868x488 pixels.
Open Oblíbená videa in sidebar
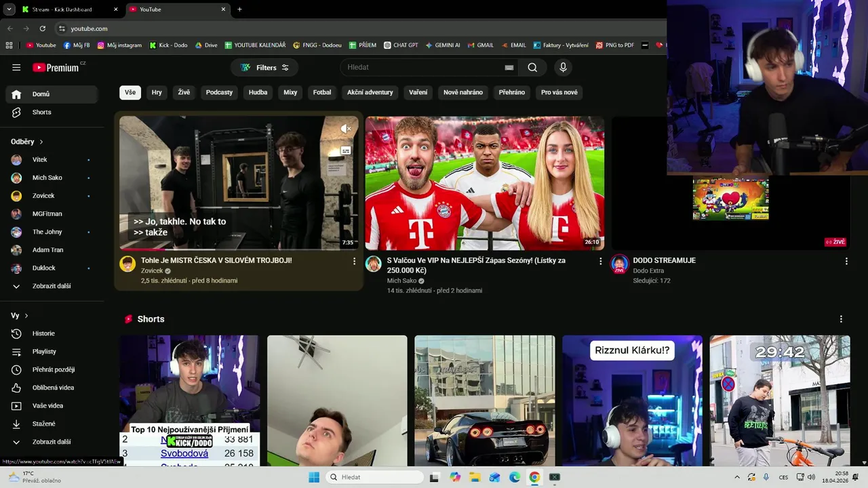[x=52, y=388]
